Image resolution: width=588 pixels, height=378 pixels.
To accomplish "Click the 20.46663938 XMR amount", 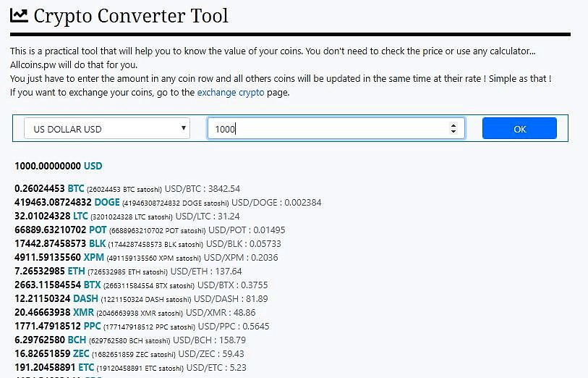I will (x=43, y=312).
